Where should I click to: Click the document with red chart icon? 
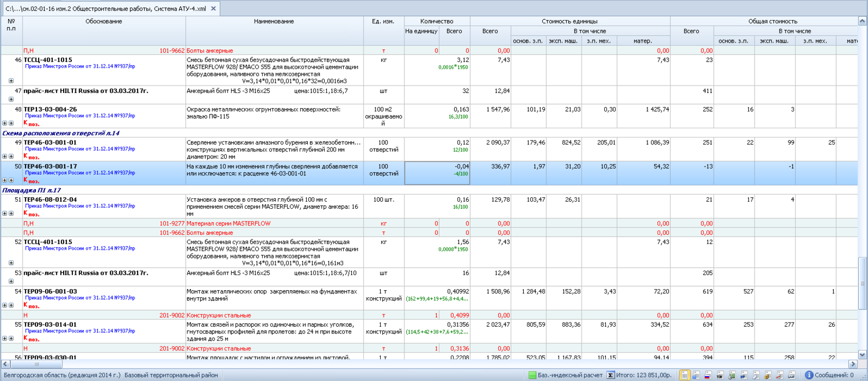pos(780,375)
